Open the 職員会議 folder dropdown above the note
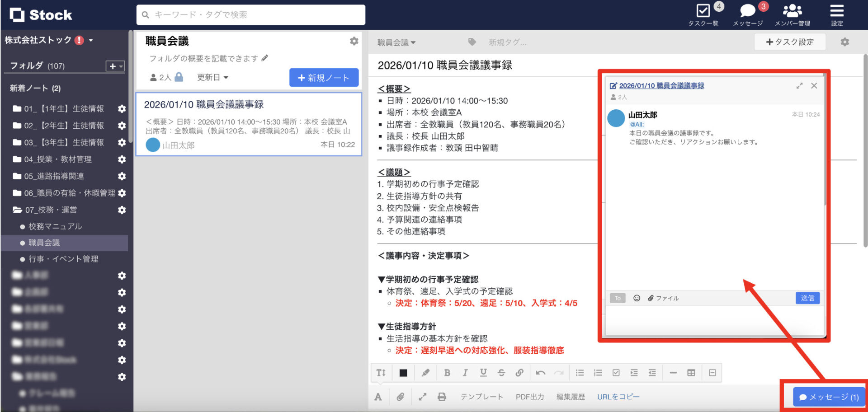Viewport: 868px width, 412px height. [x=396, y=42]
